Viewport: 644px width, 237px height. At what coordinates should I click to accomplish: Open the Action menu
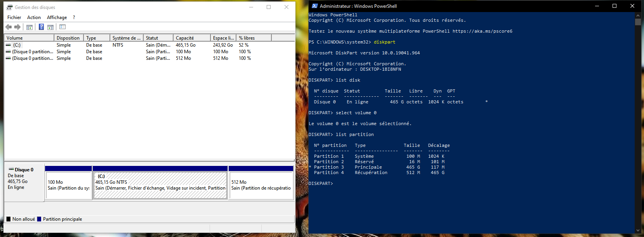coord(34,17)
